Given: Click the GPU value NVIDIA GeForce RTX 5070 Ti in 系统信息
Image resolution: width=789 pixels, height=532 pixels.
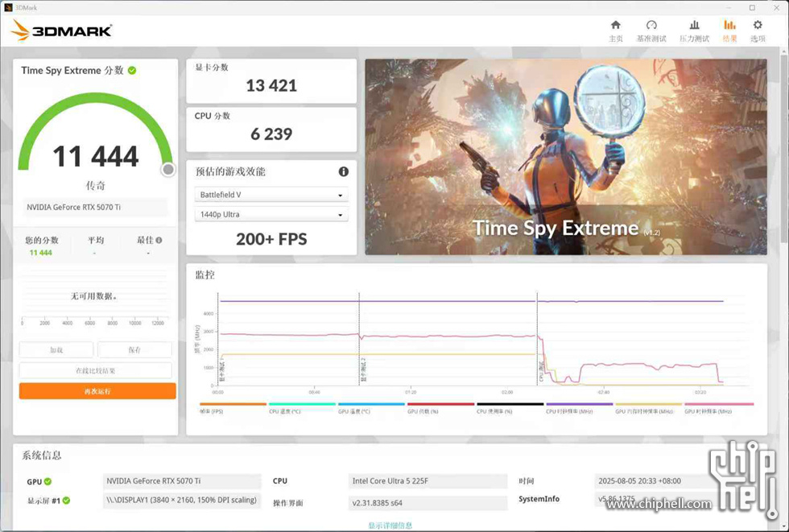Looking at the screenshot, I should pos(182,481).
